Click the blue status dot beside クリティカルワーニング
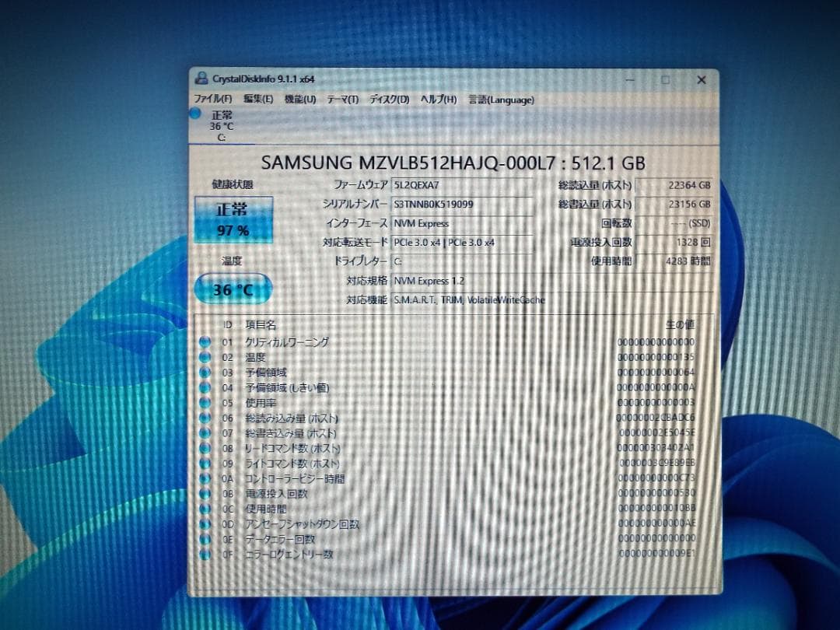Image resolution: width=840 pixels, height=630 pixels. pyautogui.click(x=204, y=341)
